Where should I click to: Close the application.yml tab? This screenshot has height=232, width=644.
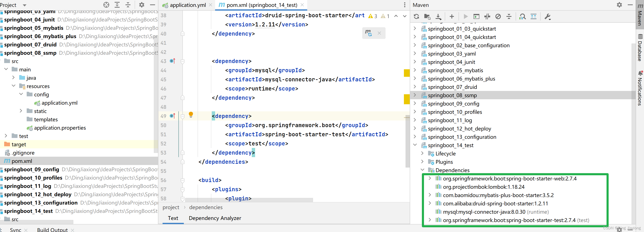coord(210,5)
